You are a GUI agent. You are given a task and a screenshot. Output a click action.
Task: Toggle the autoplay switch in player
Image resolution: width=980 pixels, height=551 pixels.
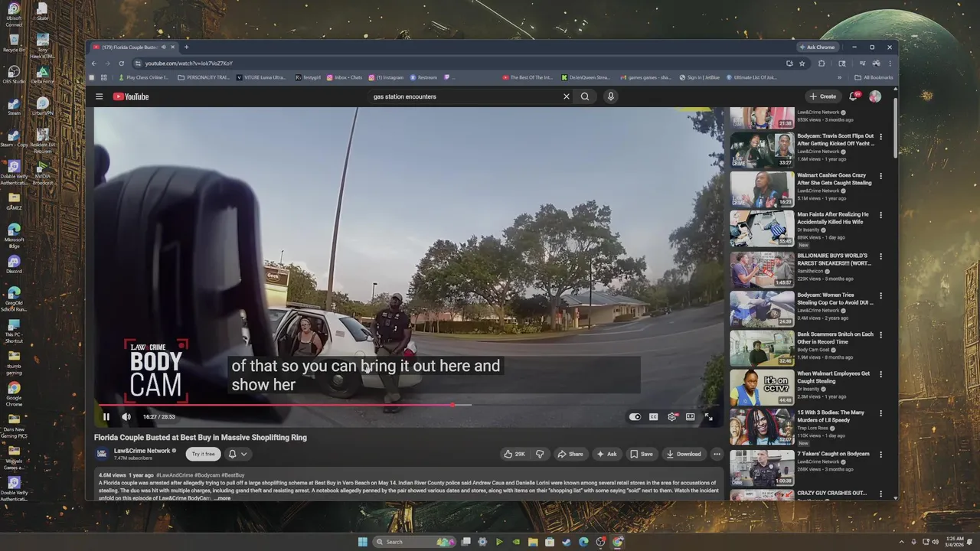coord(635,417)
